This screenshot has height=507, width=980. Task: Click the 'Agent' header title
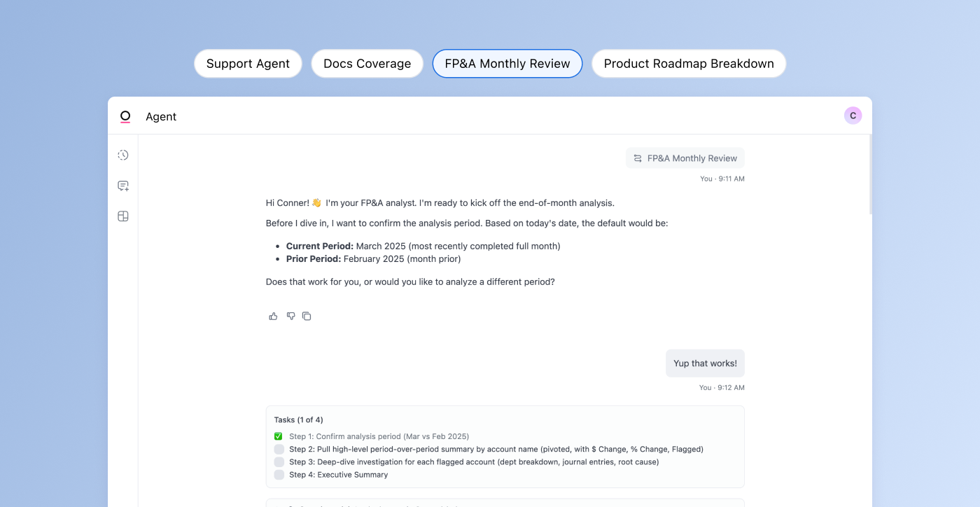point(161,117)
